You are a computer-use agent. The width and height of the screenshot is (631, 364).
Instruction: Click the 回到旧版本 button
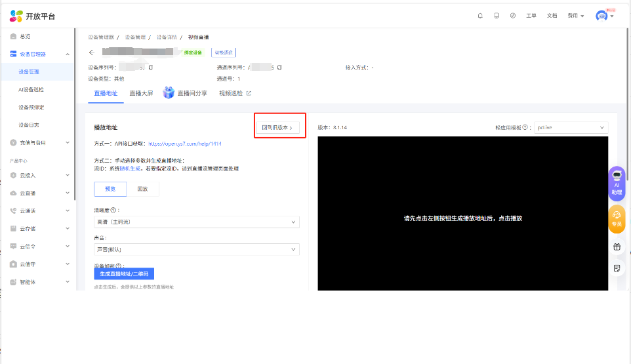pyautogui.click(x=277, y=127)
